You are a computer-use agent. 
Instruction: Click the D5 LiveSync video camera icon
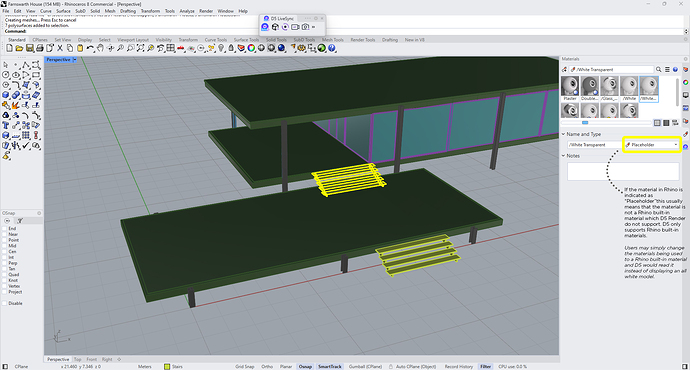tap(295, 27)
